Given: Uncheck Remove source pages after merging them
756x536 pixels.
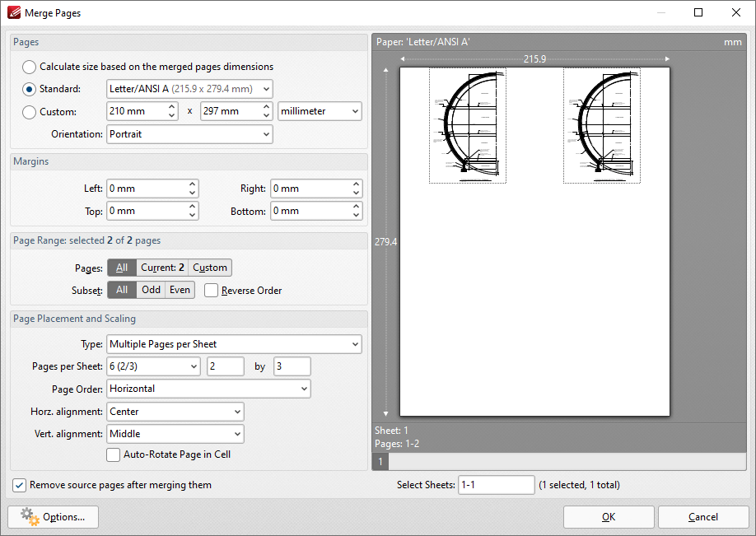Looking at the screenshot, I should pyautogui.click(x=19, y=485).
